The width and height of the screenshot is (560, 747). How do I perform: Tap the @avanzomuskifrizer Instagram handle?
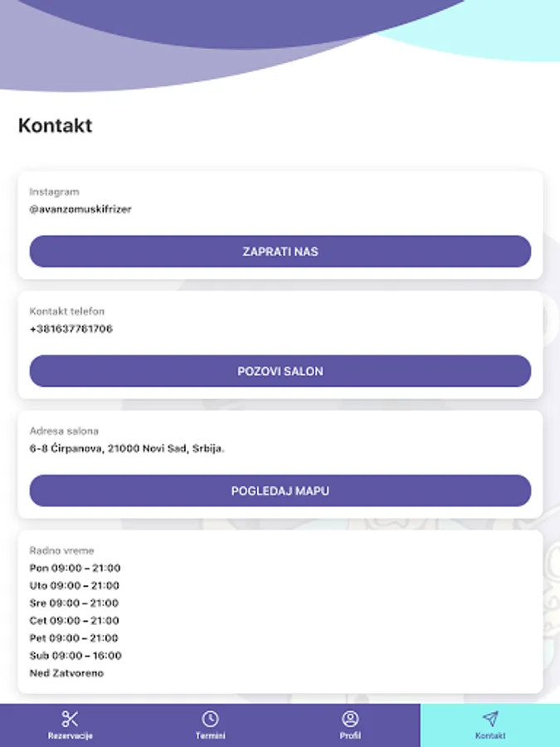[80, 209]
